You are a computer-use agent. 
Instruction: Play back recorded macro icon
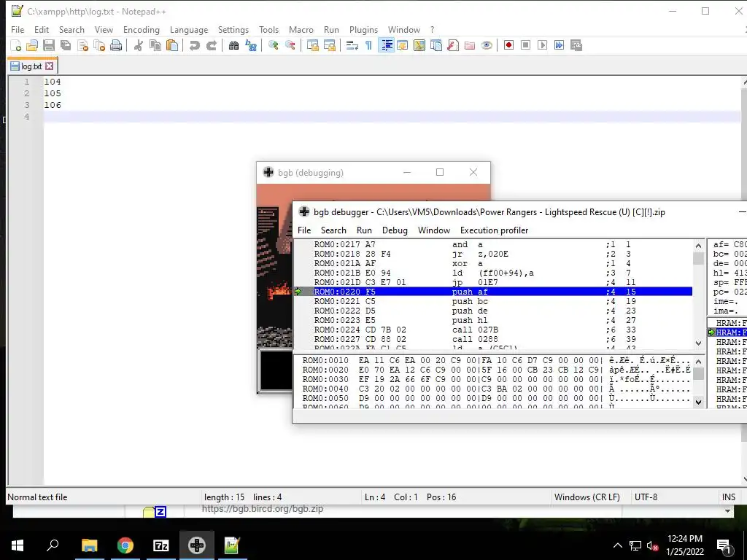[542, 45]
